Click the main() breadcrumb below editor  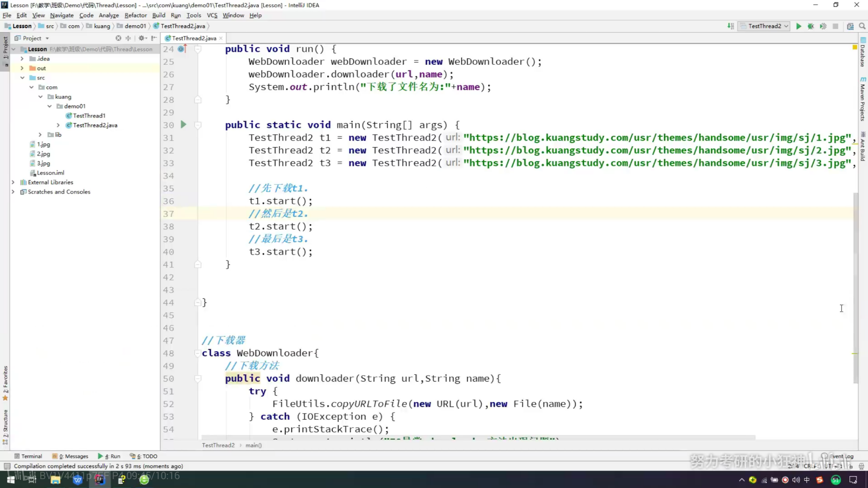click(x=253, y=445)
